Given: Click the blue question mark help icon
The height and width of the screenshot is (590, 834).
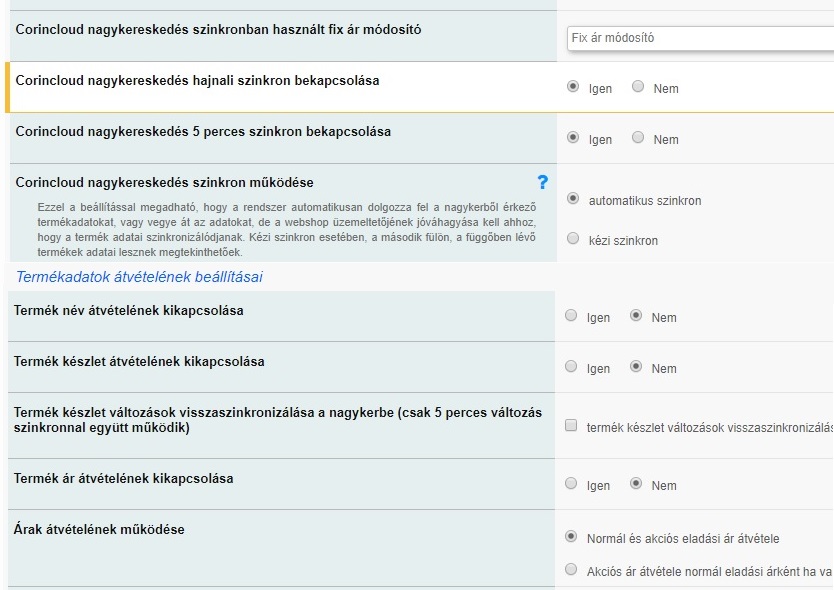Looking at the screenshot, I should coord(541,181).
